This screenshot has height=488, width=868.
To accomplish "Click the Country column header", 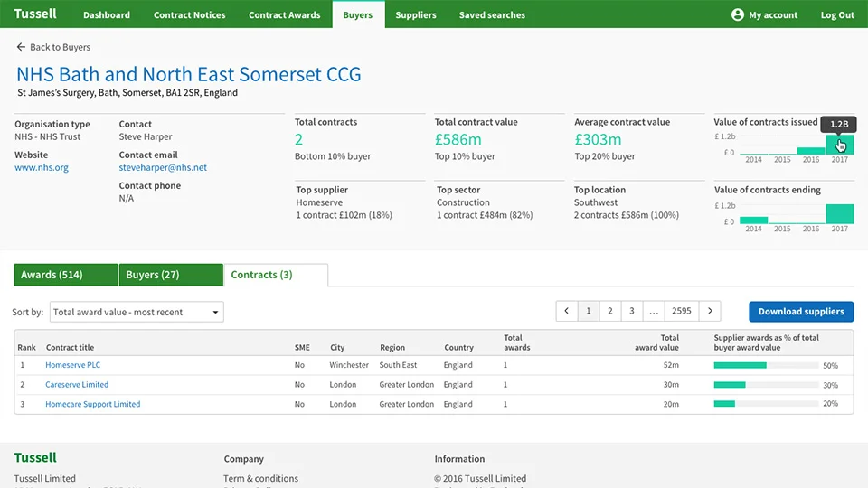I will tap(459, 347).
